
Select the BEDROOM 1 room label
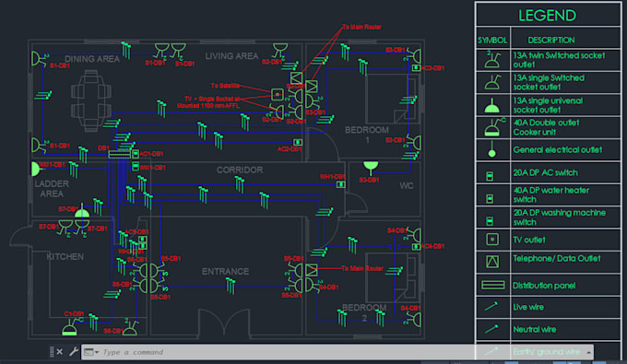tap(367, 135)
